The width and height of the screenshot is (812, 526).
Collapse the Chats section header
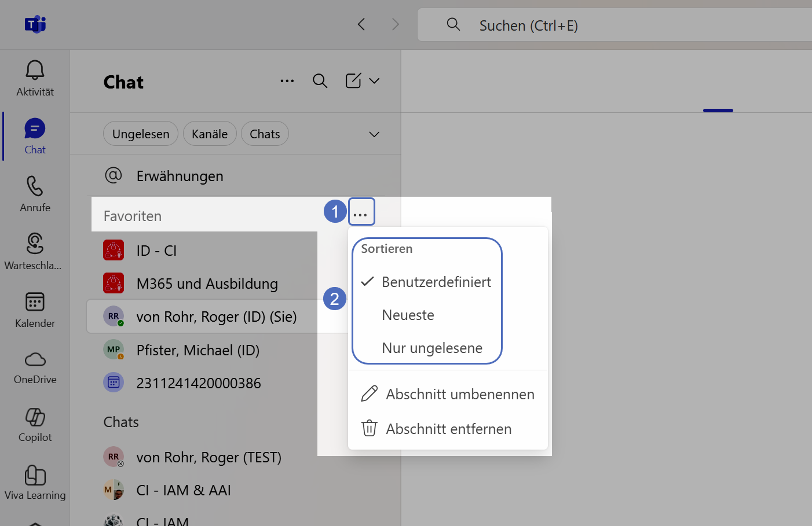click(x=121, y=422)
